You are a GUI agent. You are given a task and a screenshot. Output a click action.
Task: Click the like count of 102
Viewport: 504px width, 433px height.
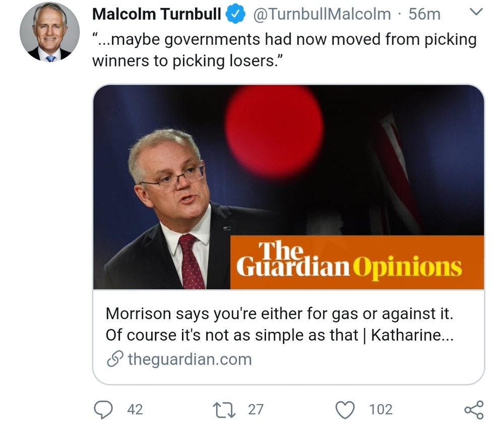click(381, 410)
